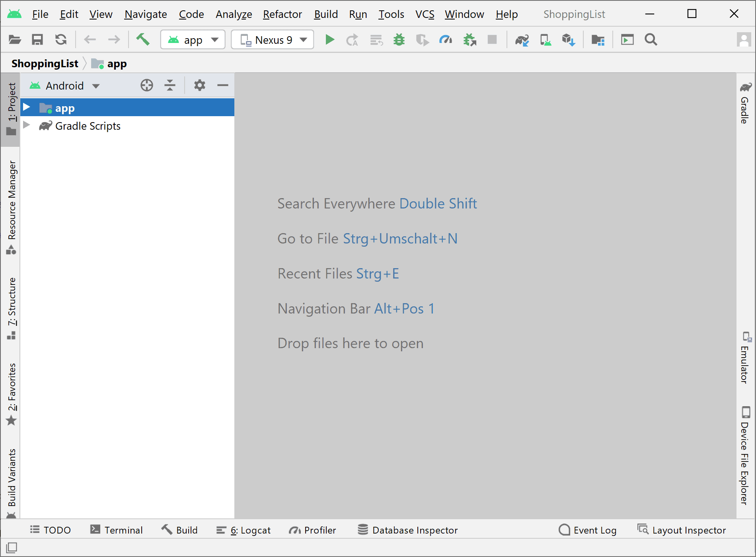Viewport: 756px width, 557px height.
Task: Open the Event Log tool tab
Action: pos(588,530)
